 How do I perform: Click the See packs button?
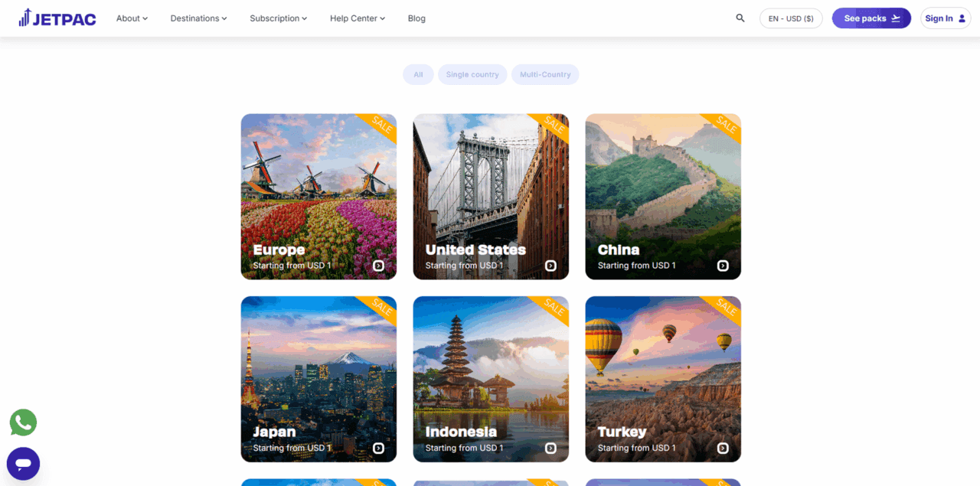click(x=871, y=18)
